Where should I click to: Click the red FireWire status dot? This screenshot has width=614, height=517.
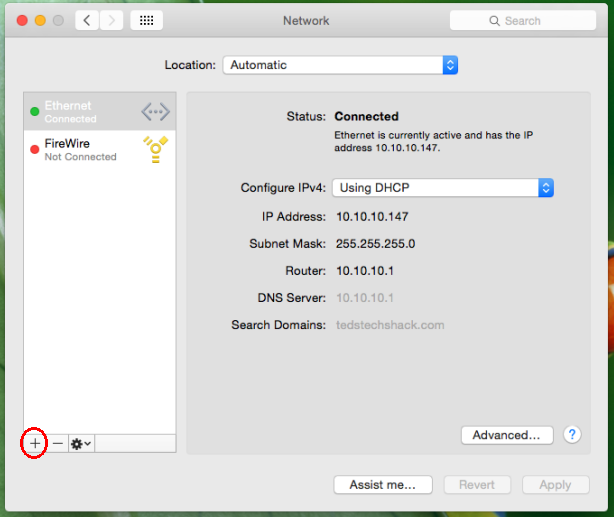pos(35,149)
